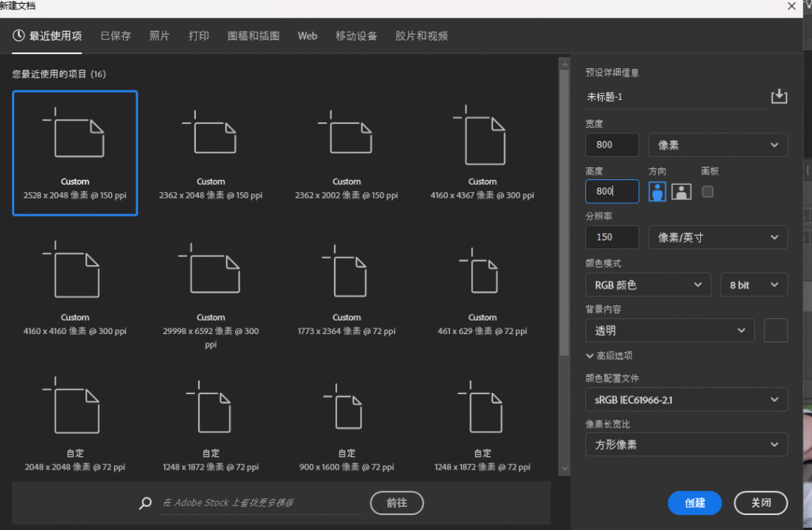Screen dimensions: 812x530
Task: Click the background color swatch beside 透明
Action: [776, 331]
